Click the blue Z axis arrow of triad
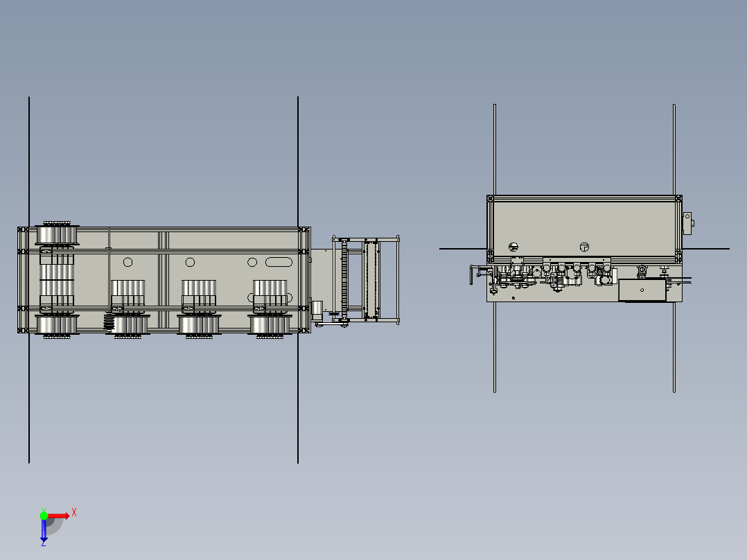This screenshot has height=560, width=747. click(44, 530)
